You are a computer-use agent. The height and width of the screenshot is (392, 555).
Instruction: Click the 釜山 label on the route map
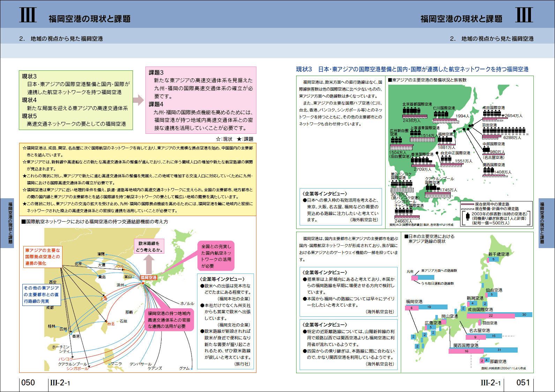coord(128,277)
